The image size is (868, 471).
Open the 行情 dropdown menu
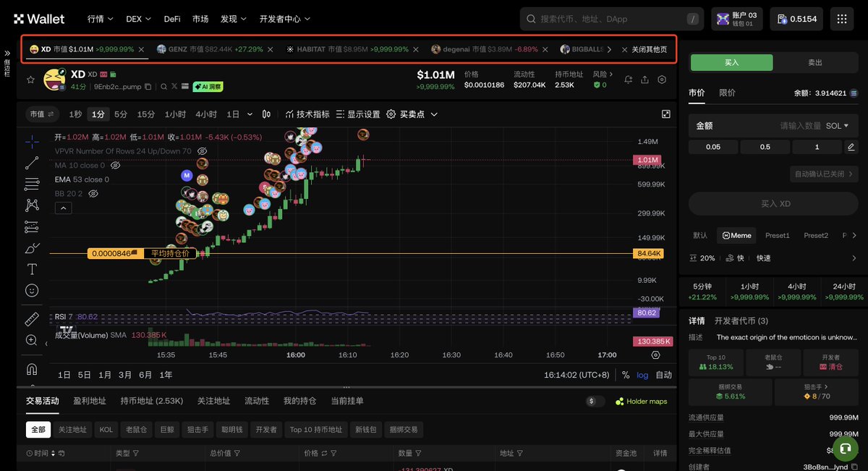(101, 19)
